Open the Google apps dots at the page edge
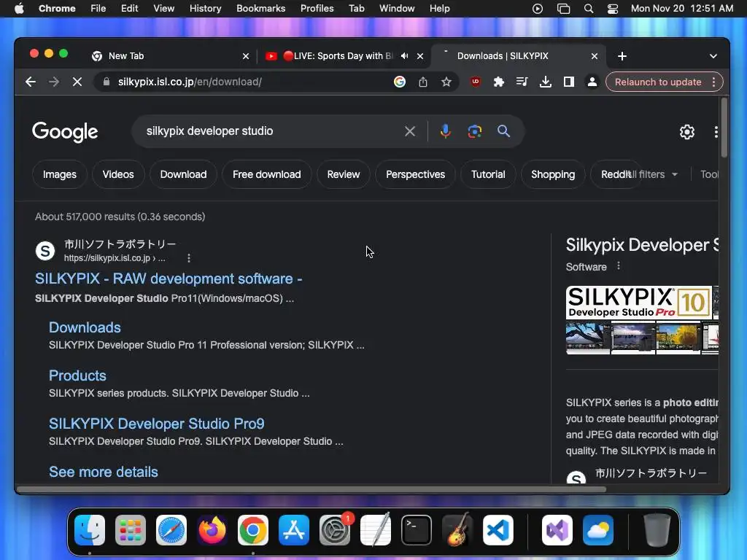This screenshot has height=560, width=747. click(x=716, y=132)
